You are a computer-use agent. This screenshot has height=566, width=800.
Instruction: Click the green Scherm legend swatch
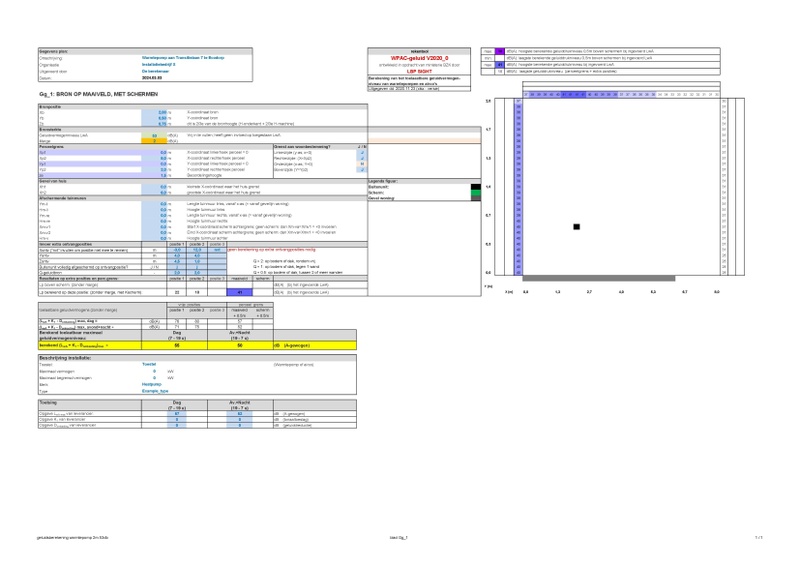476,193
